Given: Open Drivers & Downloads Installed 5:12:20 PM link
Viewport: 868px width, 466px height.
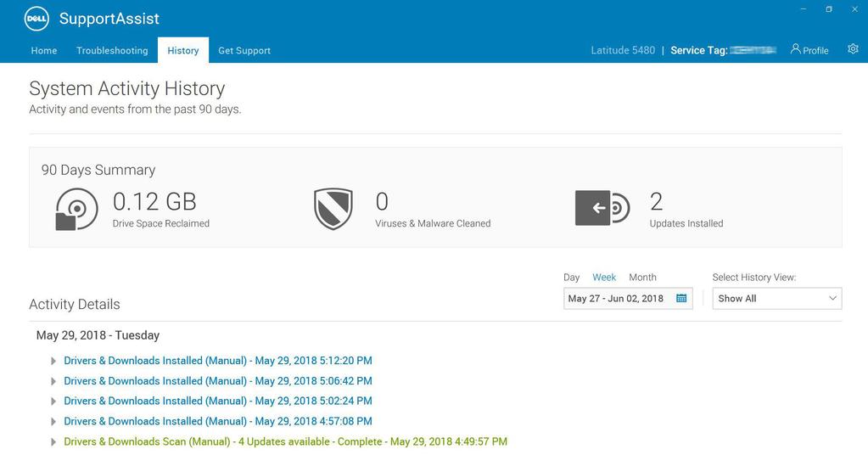Looking at the screenshot, I should coord(218,361).
